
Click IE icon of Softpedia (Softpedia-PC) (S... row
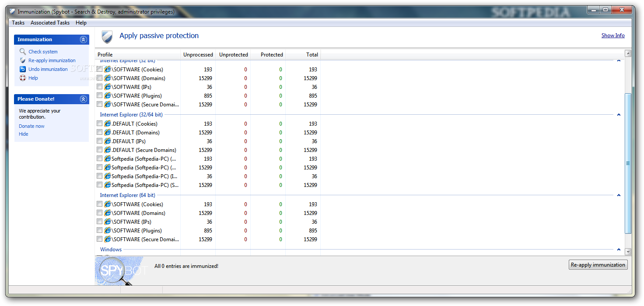108,185
